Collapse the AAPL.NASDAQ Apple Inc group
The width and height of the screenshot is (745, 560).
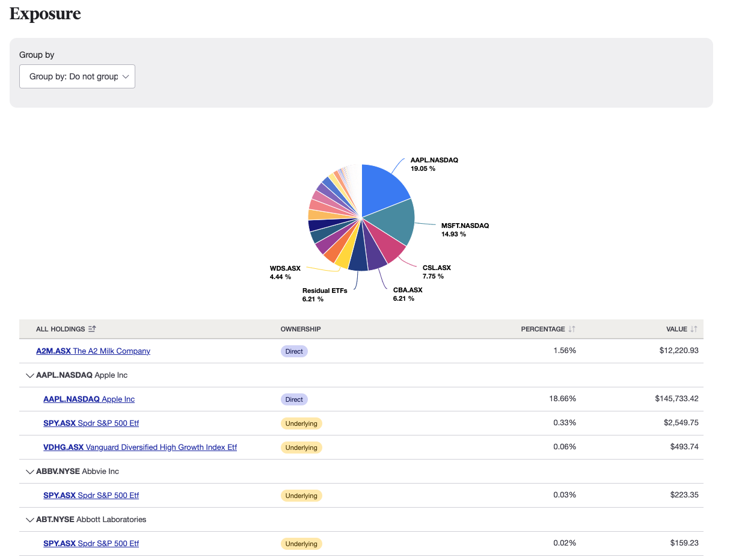(x=30, y=375)
